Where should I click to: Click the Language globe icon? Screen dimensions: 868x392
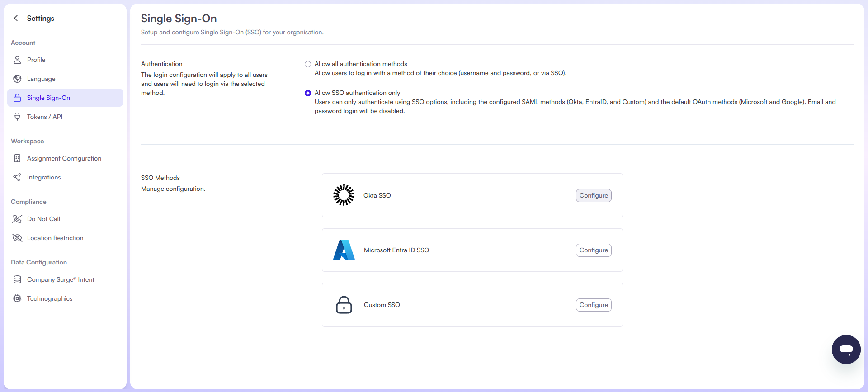17,79
